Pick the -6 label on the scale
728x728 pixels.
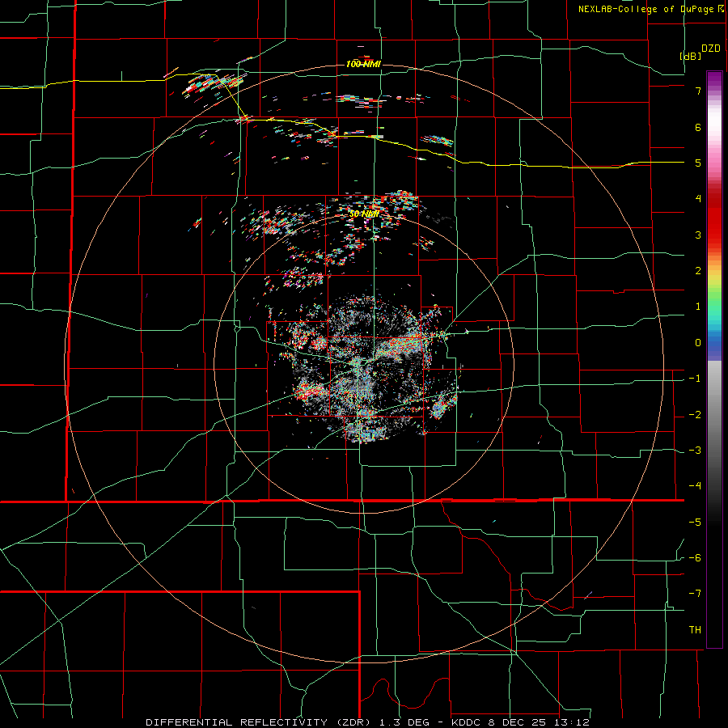tap(695, 558)
